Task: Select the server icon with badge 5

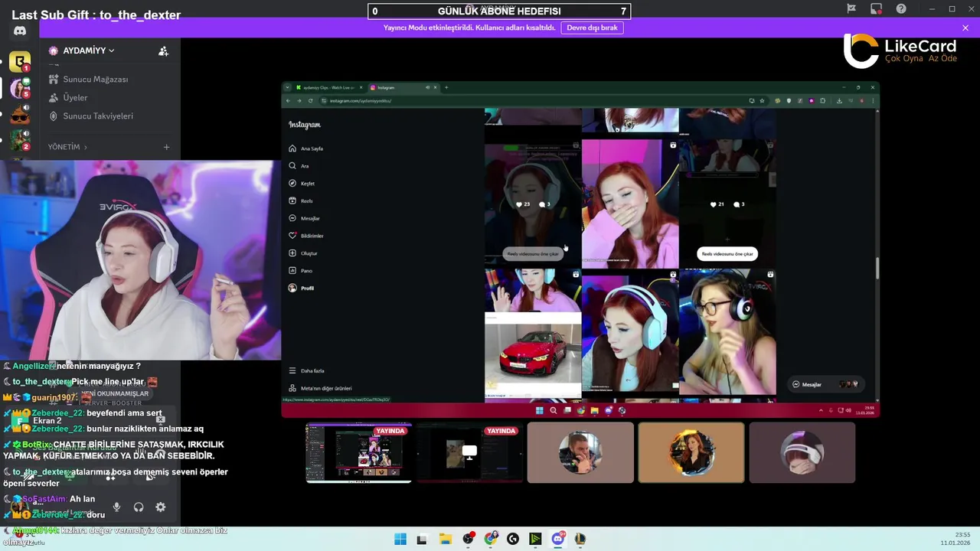Action: tap(20, 88)
